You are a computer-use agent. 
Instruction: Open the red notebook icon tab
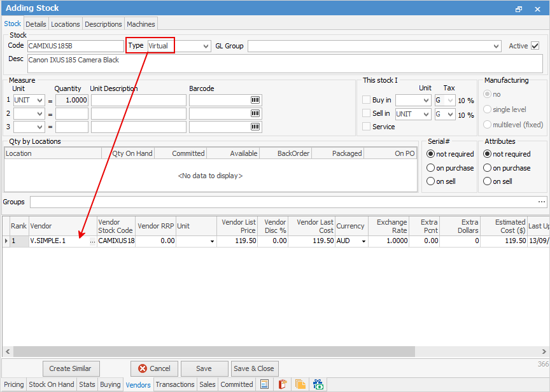tap(283, 384)
